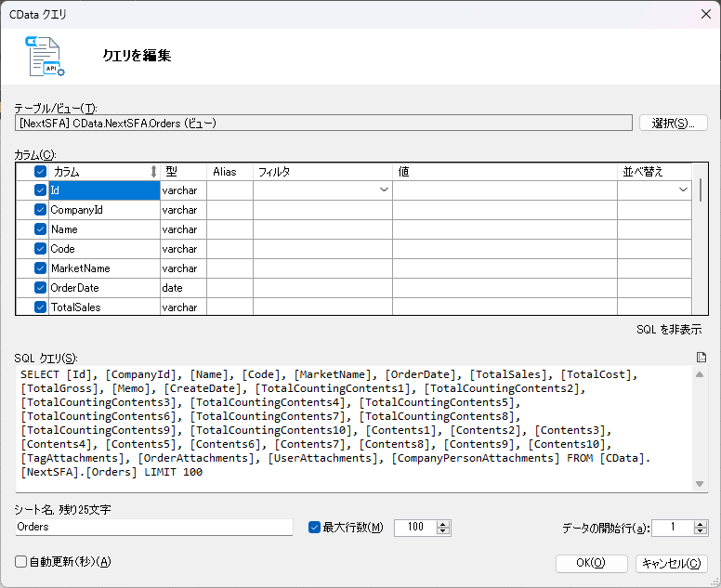Click the 値 cell in Id row

pos(505,190)
